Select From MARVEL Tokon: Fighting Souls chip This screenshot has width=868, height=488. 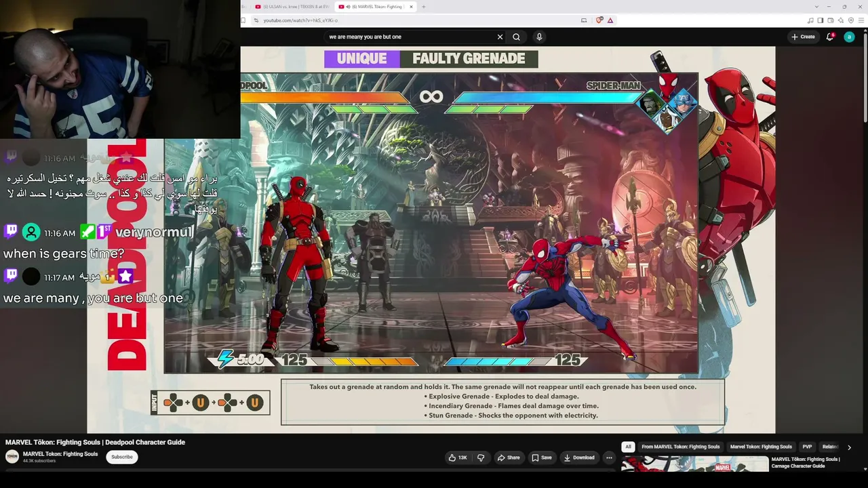681,447
